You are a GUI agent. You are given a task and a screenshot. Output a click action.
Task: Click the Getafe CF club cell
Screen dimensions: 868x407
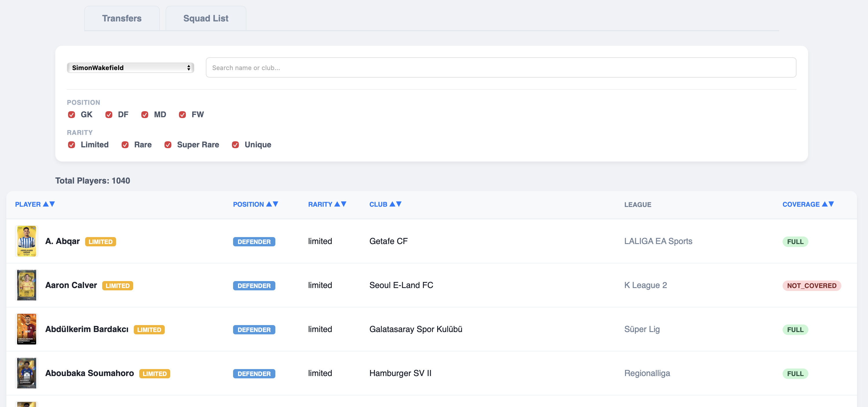(389, 241)
